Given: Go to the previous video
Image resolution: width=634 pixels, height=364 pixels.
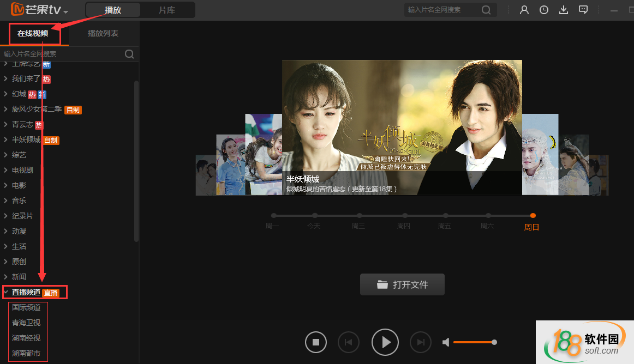Looking at the screenshot, I should pos(349,342).
